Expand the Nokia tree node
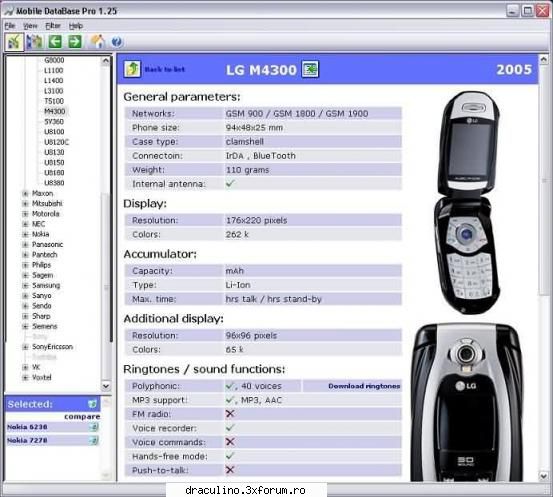This screenshot has width=553, height=497. point(25,234)
